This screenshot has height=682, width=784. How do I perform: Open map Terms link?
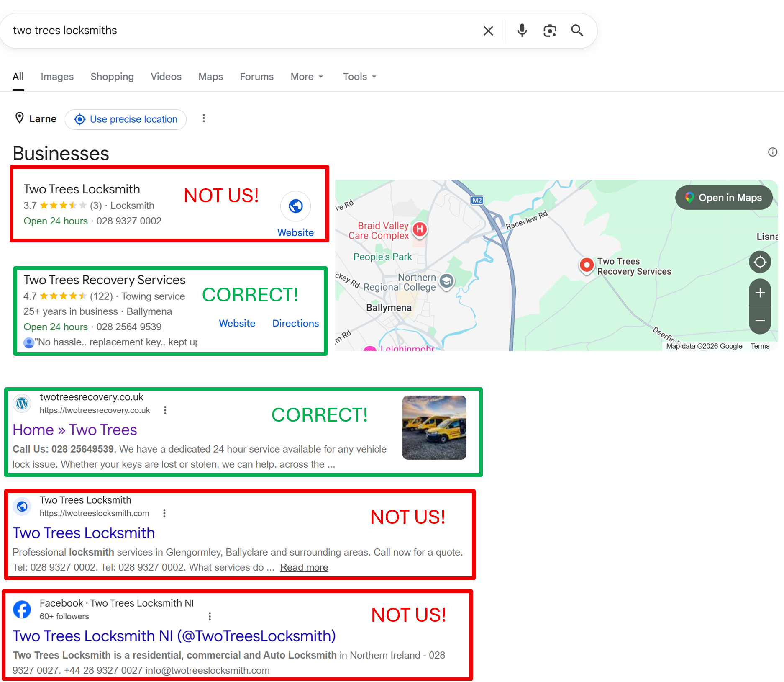(760, 346)
